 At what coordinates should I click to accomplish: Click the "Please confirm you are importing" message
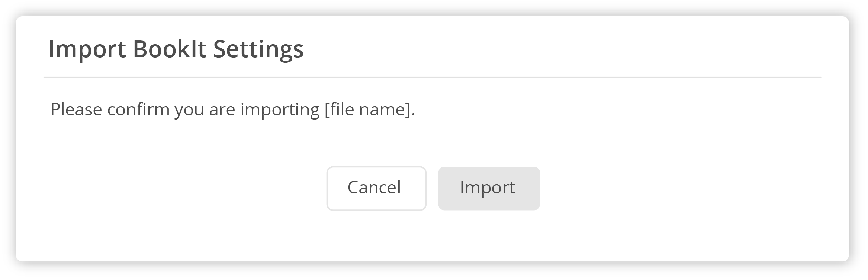pyautogui.click(x=185, y=110)
